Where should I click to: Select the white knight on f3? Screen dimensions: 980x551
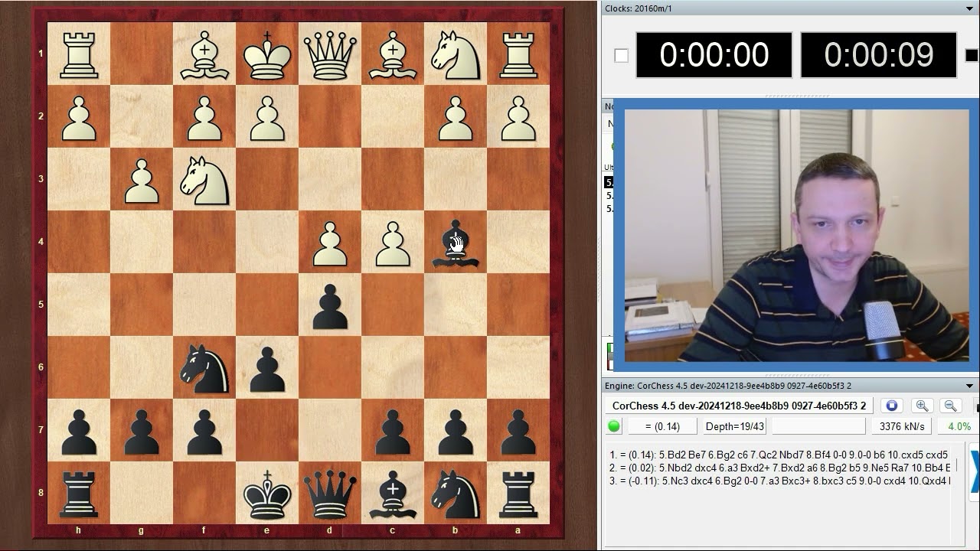click(x=204, y=180)
